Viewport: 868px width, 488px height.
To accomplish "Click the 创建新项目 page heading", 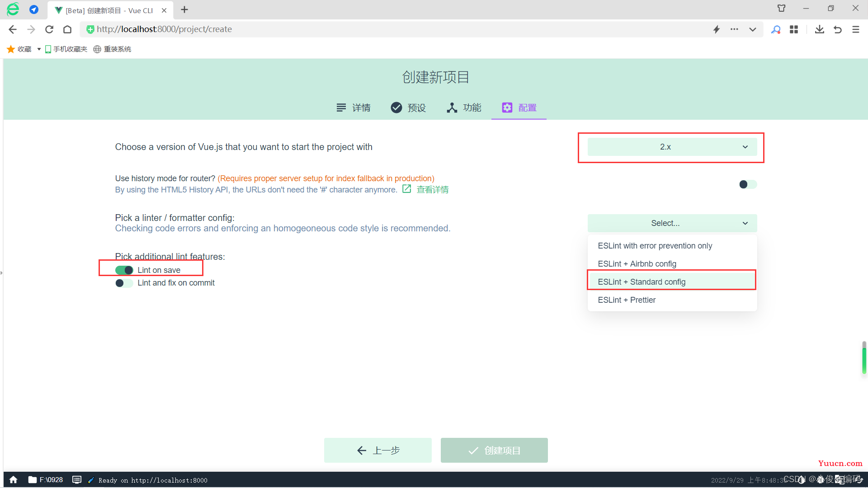I will [x=436, y=77].
